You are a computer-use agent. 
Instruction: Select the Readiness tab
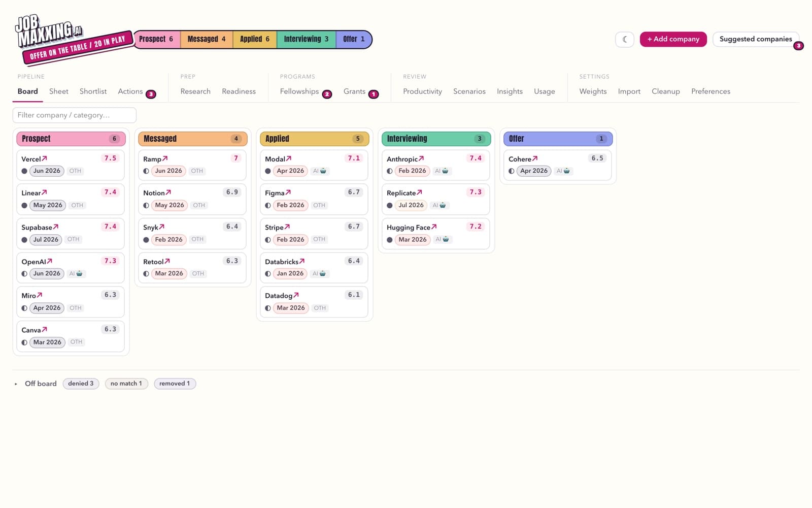tap(239, 91)
